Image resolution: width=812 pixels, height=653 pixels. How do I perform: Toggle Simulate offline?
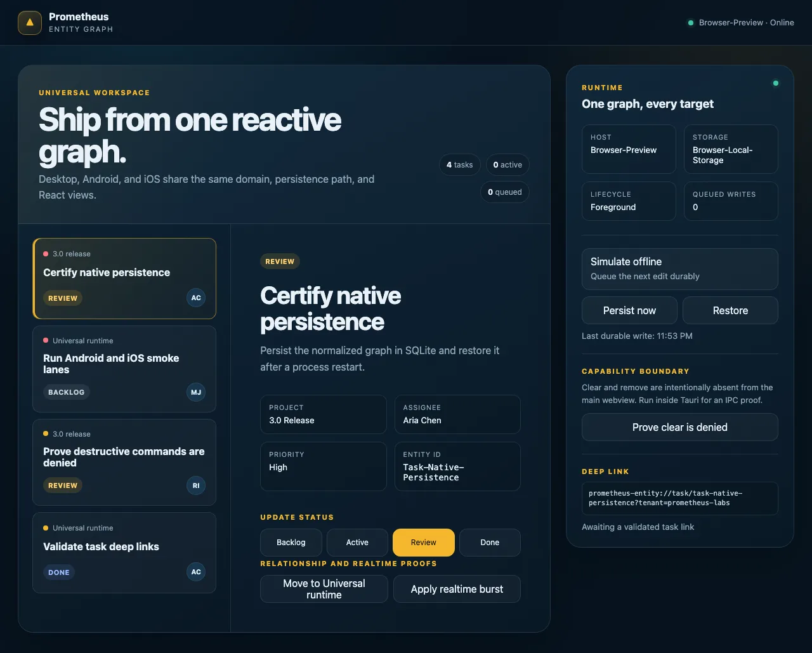[680, 268]
